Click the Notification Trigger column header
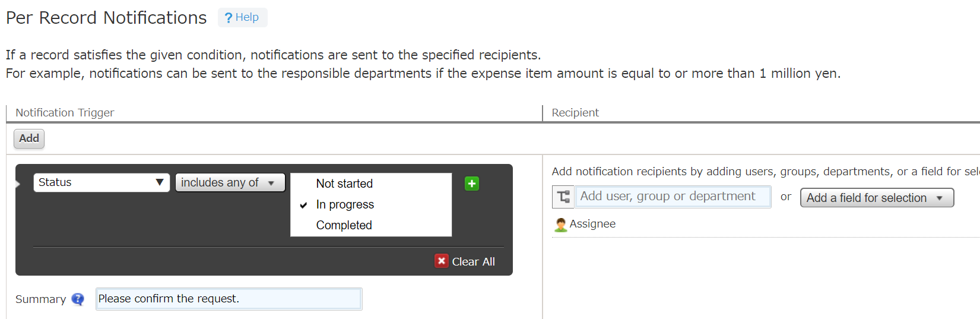Image resolution: width=980 pixels, height=319 pixels. tap(65, 113)
